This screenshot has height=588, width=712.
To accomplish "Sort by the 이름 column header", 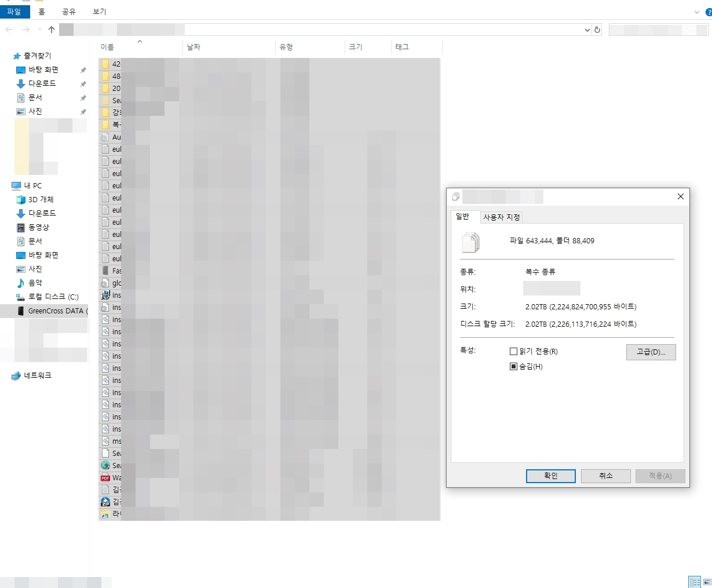I will tap(141, 47).
